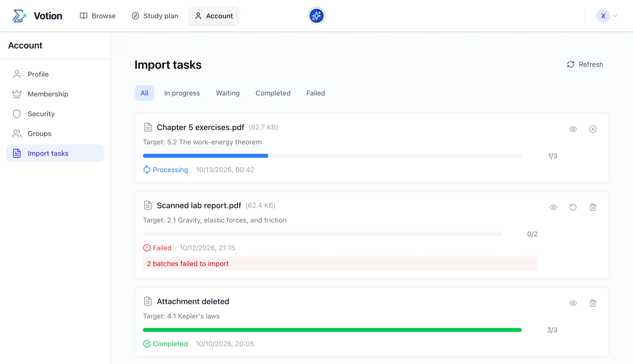Cancel the Chapter 5 exercises.pdf import
This screenshot has height=364, width=633.
[x=593, y=129]
